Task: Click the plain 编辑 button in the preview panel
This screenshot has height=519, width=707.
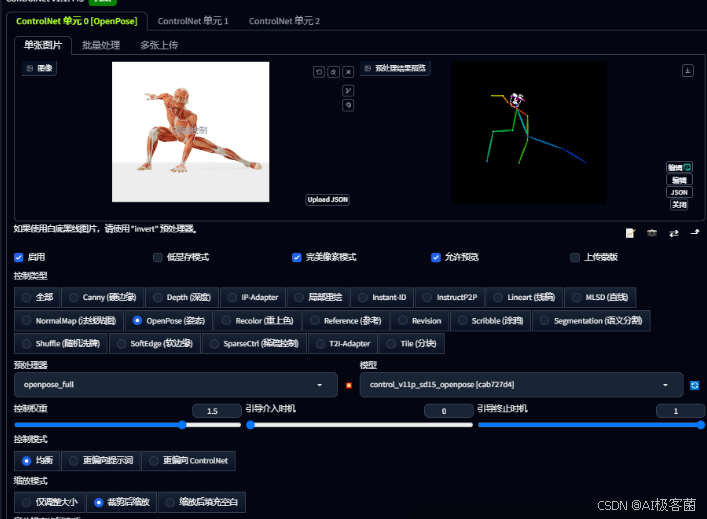Action: pyautogui.click(x=679, y=180)
